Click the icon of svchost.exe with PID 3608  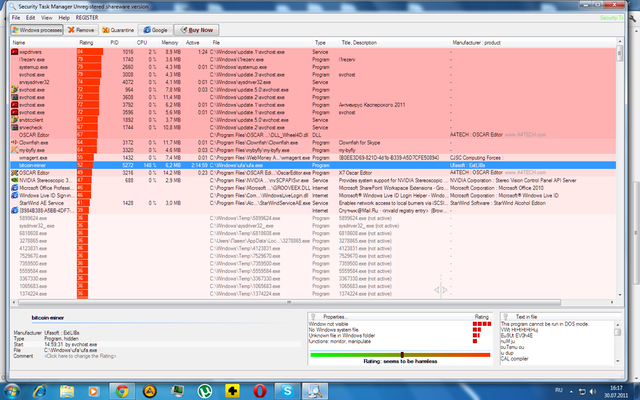[x=14, y=98]
